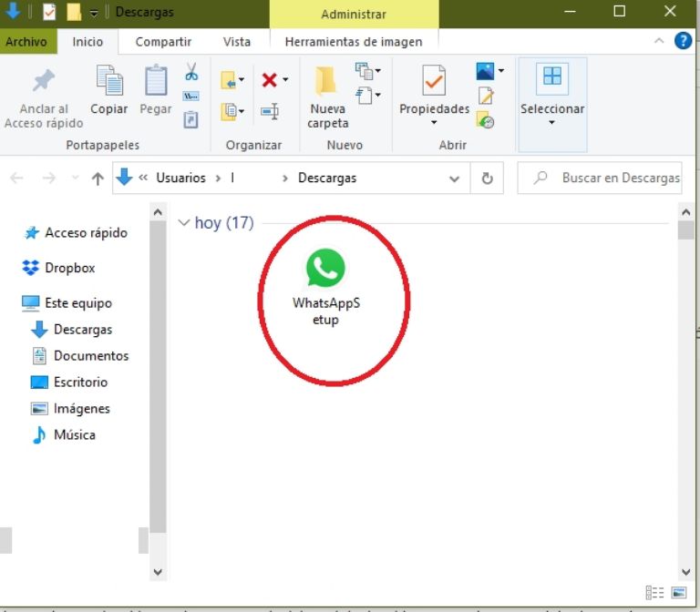Expand the New item dropdown arrow
The width and height of the screenshot is (700, 612).
coord(378,70)
